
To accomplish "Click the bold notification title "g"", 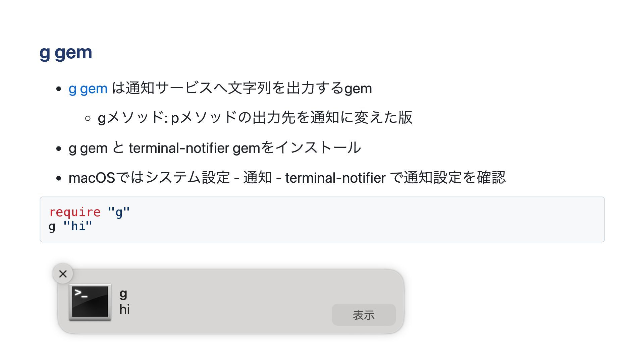I will point(123,294).
